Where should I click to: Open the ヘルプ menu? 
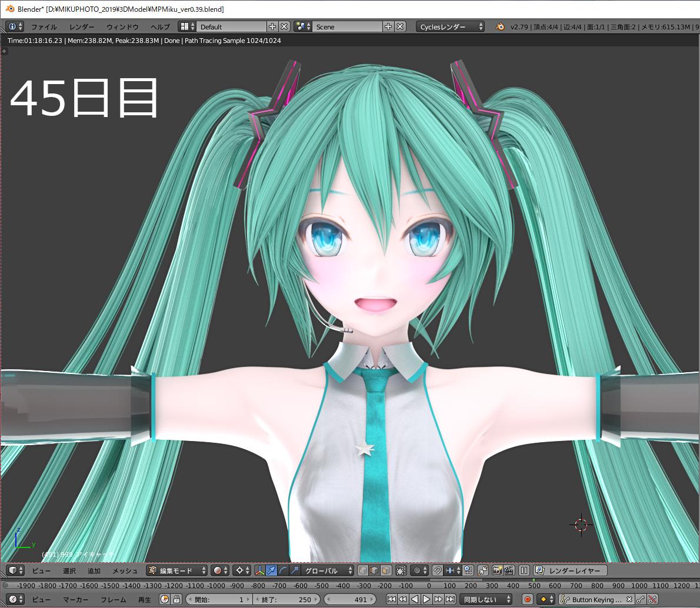point(160,27)
